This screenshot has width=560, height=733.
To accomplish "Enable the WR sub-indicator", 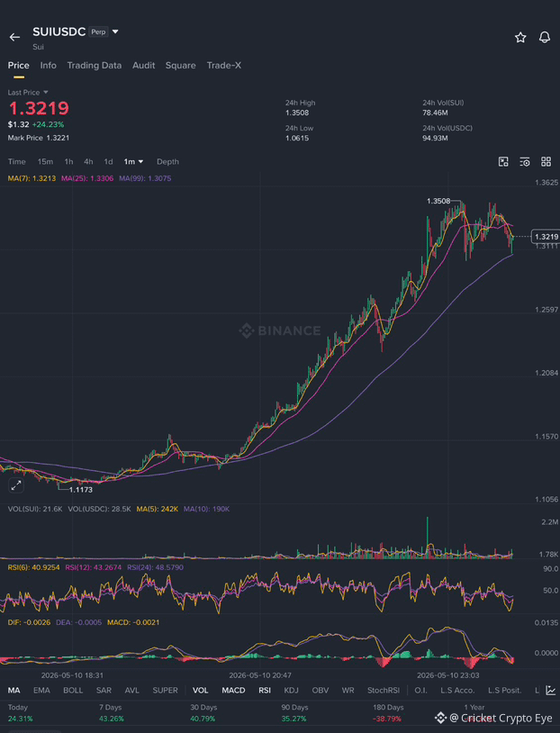I will coord(348,691).
